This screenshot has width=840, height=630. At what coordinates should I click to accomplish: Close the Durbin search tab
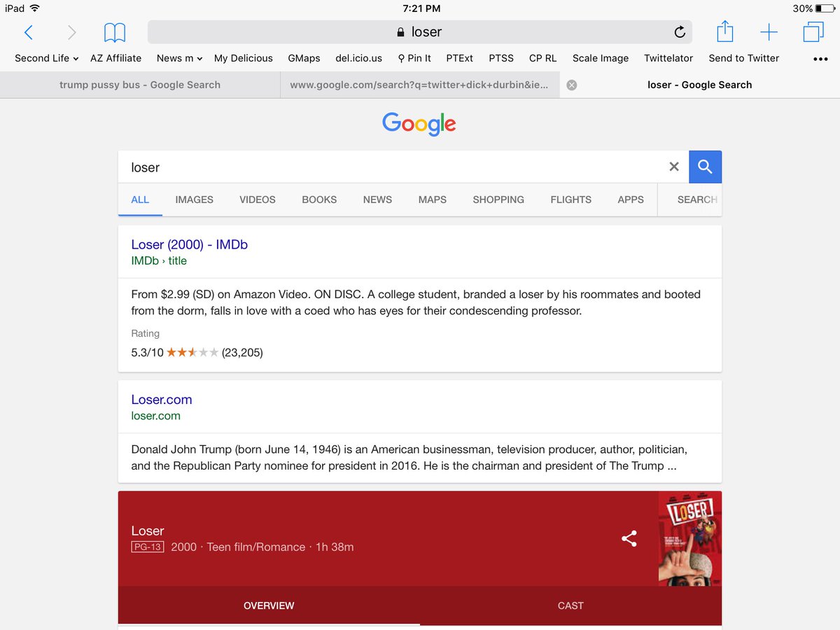tap(571, 85)
